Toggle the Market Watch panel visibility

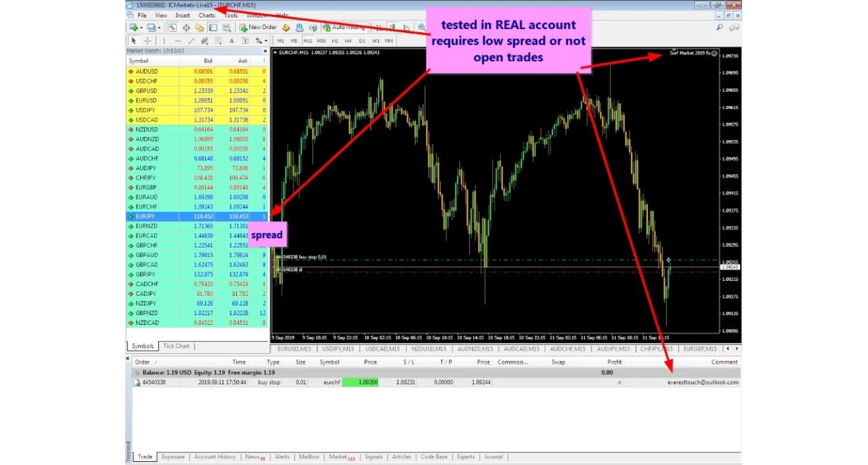pyautogui.click(x=171, y=27)
